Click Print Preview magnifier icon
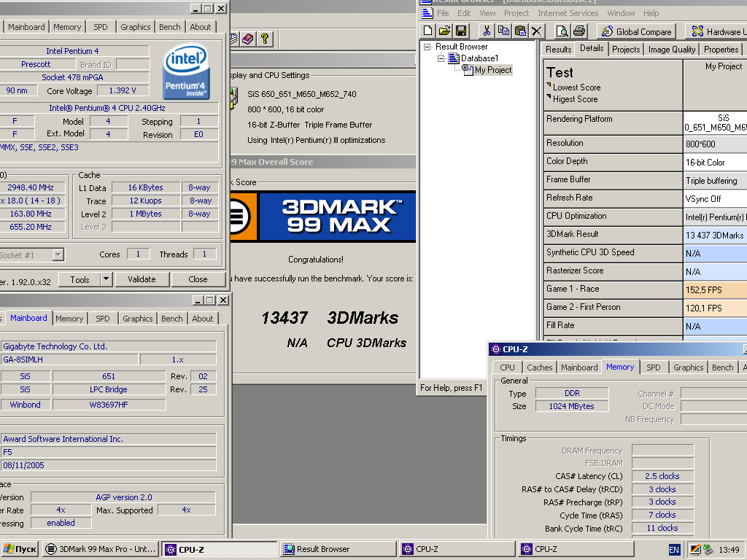Screen dimensions: 747x560 pos(562,31)
